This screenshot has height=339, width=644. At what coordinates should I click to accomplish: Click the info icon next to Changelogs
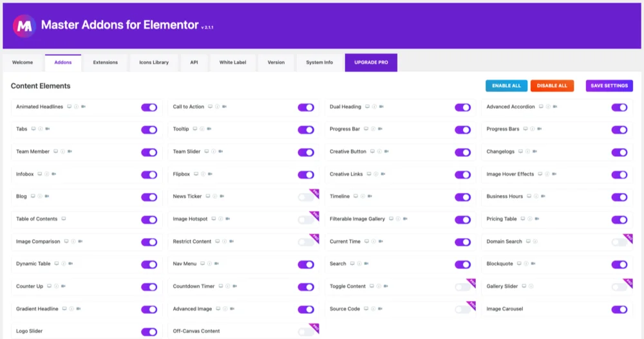[528, 151]
